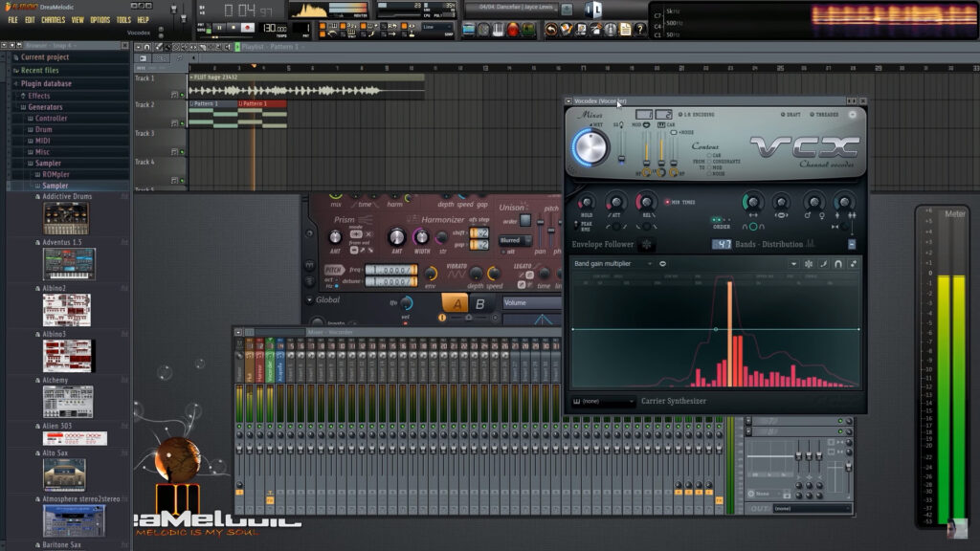The image size is (980, 551).
Task: Open the band graph options arrow
Action: click(793, 264)
